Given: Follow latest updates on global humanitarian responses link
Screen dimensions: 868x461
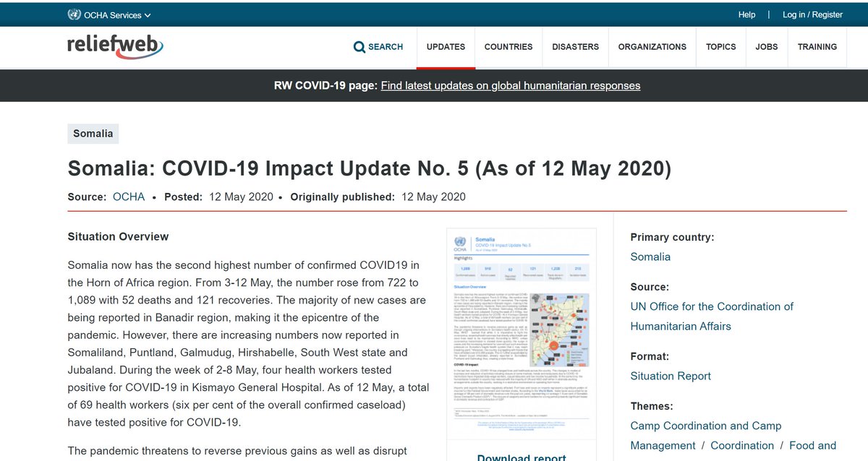Looking at the screenshot, I should pos(511,85).
